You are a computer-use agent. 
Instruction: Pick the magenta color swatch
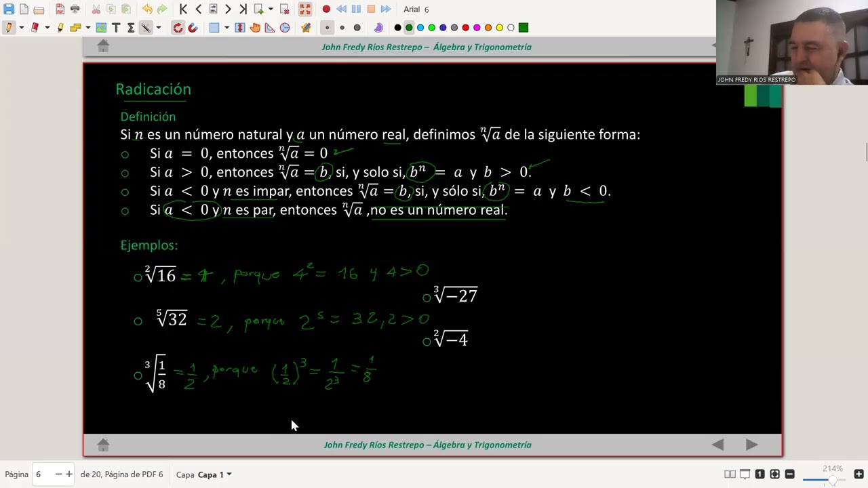tap(477, 28)
